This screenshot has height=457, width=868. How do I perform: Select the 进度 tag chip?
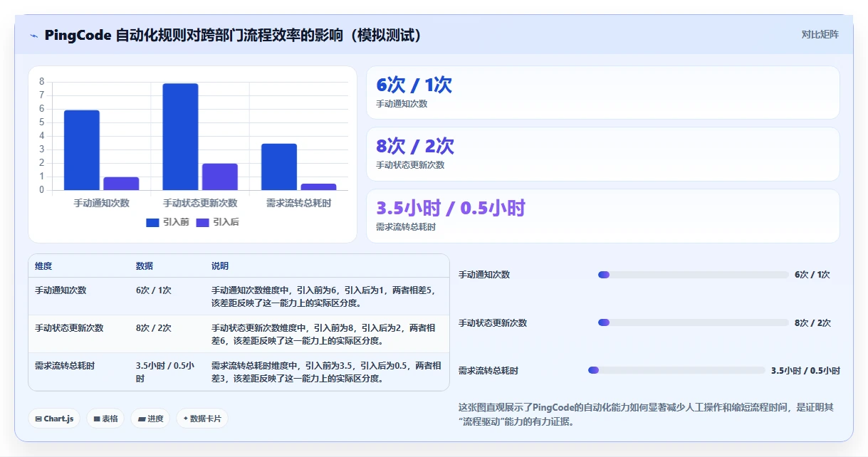coord(150,419)
